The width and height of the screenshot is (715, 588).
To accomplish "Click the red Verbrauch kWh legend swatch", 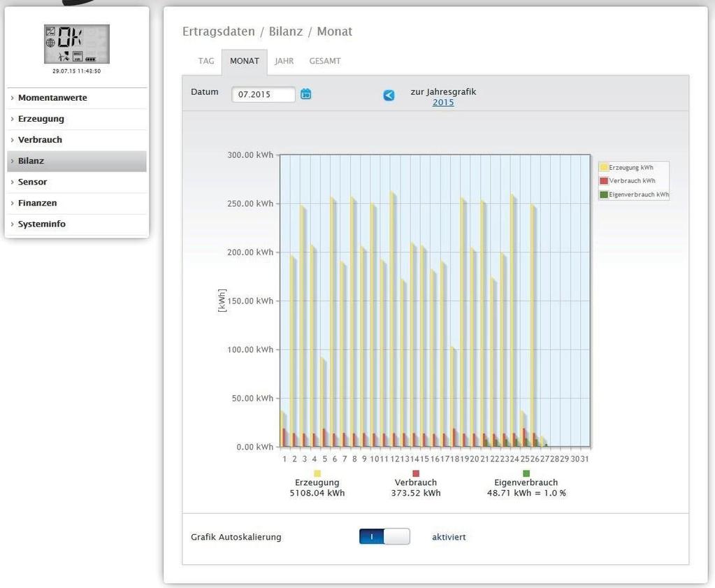I will [x=604, y=180].
